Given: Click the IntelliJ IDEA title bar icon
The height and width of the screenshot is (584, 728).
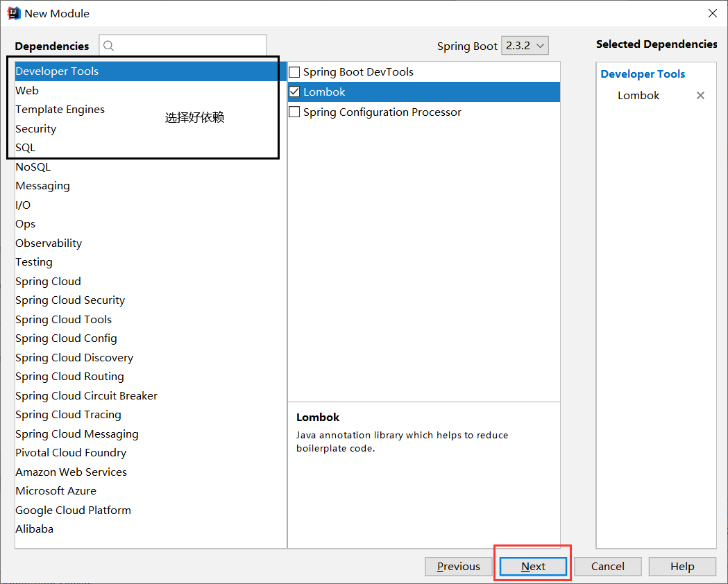Looking at the screenshot, I should (12, 12).
